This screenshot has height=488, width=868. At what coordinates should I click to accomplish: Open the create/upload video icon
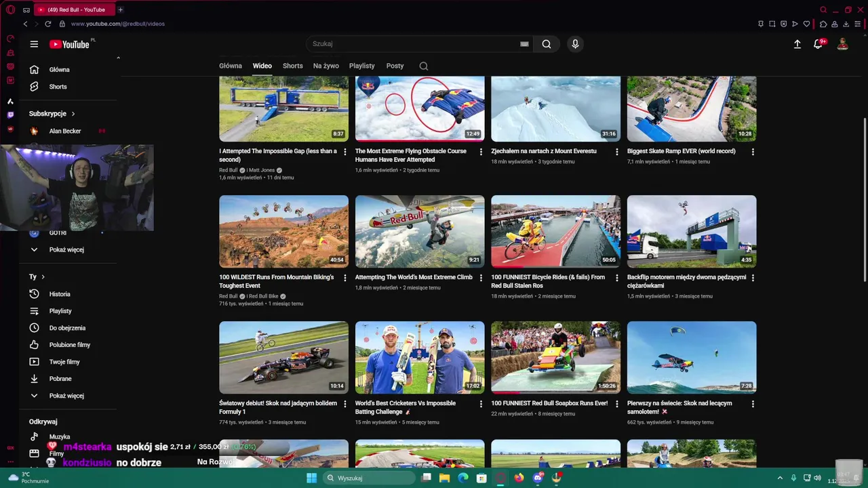(797, 44)
